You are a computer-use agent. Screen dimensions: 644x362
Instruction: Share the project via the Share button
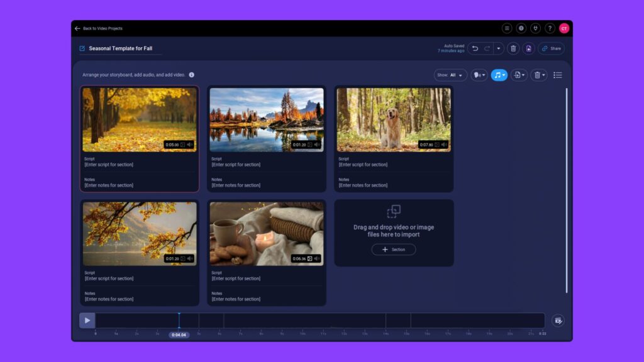tap(551, 48)
